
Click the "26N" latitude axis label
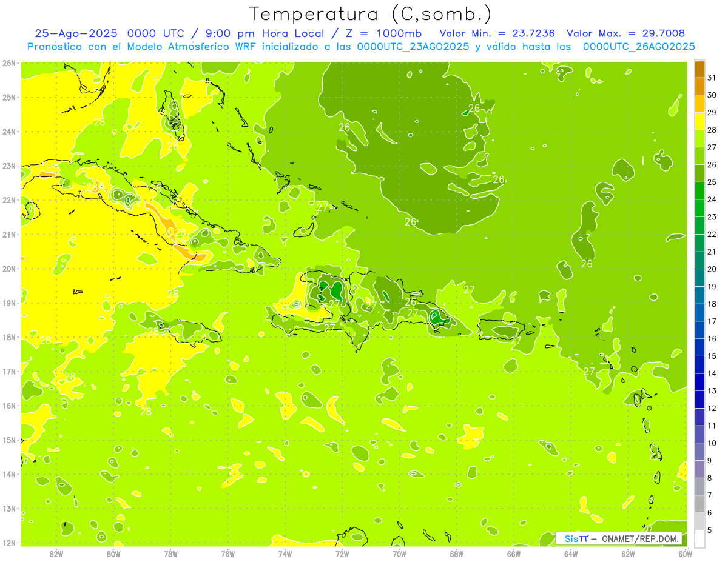pos(8,62)
